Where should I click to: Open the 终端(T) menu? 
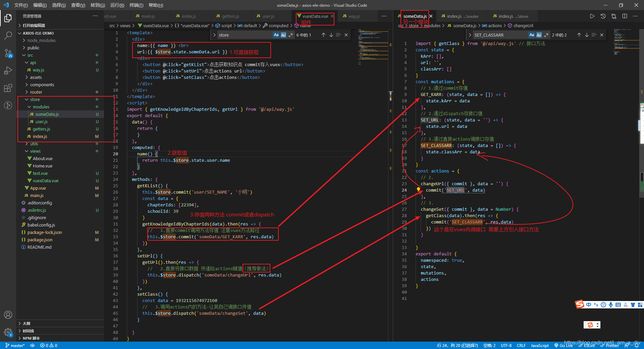137,5
